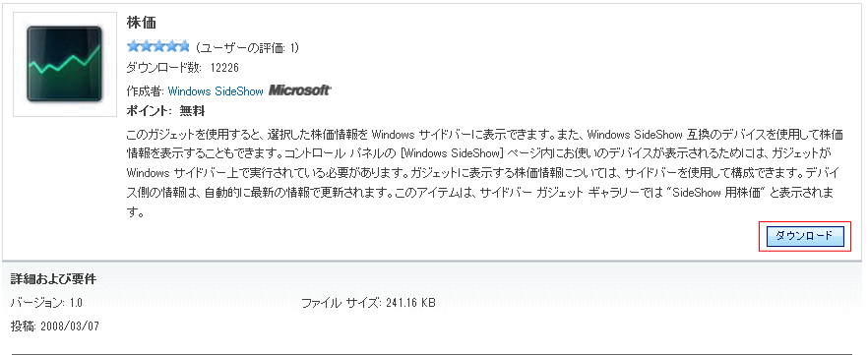868x355 pixels.
Task: Rate with the second star
Action: point(146,46)
